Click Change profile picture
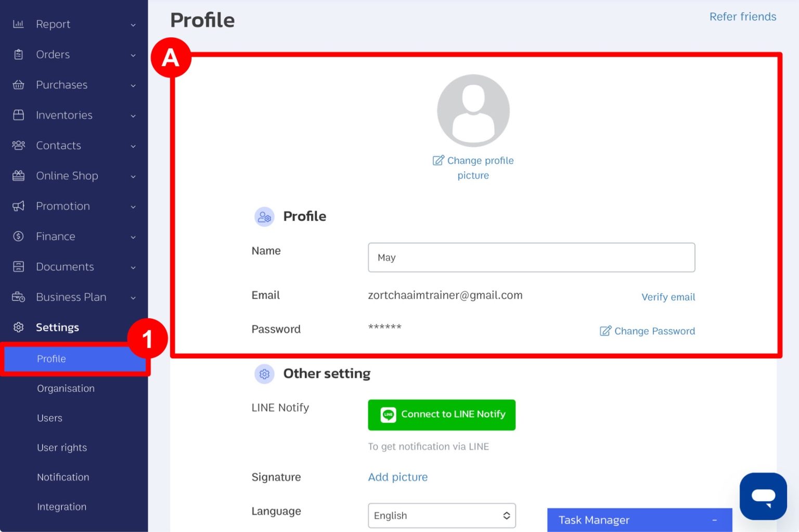The image size is (799, 532). click(473, 167)
